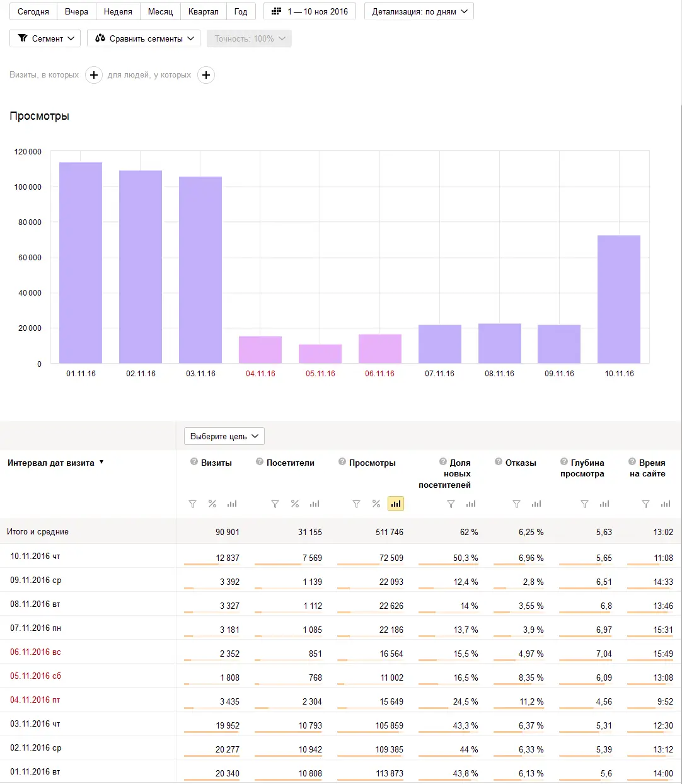
Task: Select the Квартал period tab
Action: (x=203, y=11)
